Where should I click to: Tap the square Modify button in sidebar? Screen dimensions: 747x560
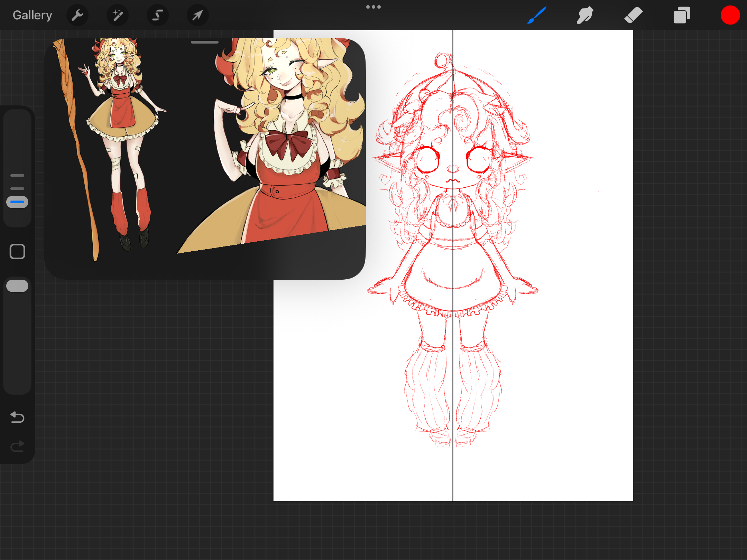pyautogui.click(x=17, y=251)
